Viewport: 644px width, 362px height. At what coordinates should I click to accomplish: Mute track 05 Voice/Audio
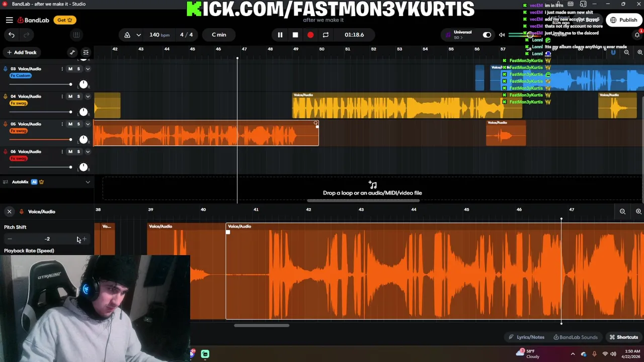click(70, 124)
